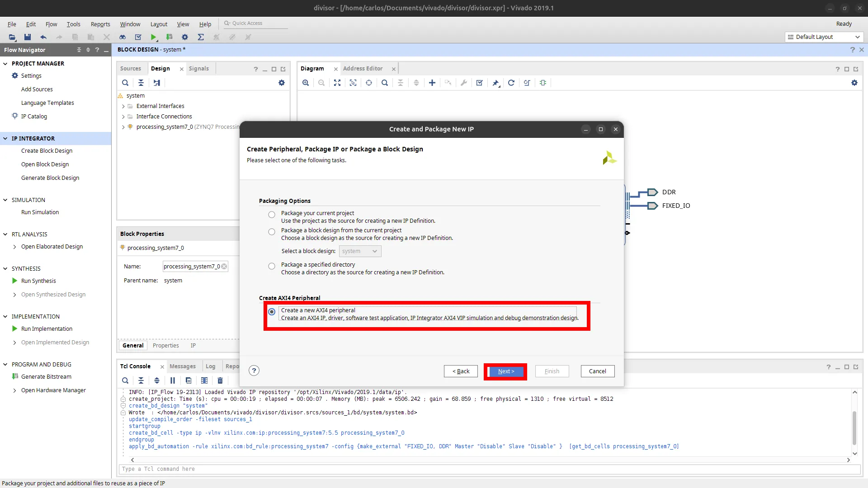The image size is (868, 488).
Task: Collapse the IP INTEGRATOR section
Action: click(5, 139)
